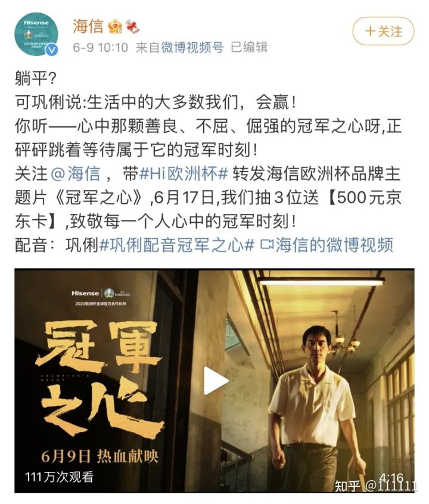429x504 pixels.
Task: Tap the blue verified badge on avatar
Action: pyautogui.click(x=52, y=50)
